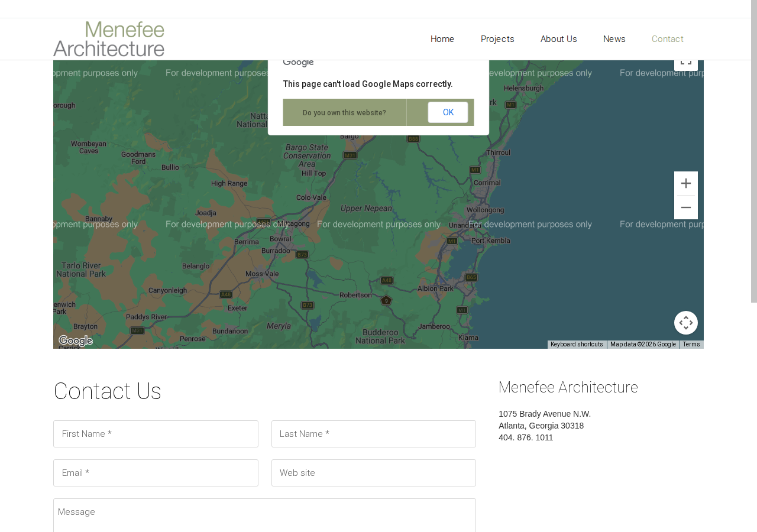Click the "Menefee Architecture" sidebar heading
Viewport: 757px width, 532px height.
pos(568,387)
